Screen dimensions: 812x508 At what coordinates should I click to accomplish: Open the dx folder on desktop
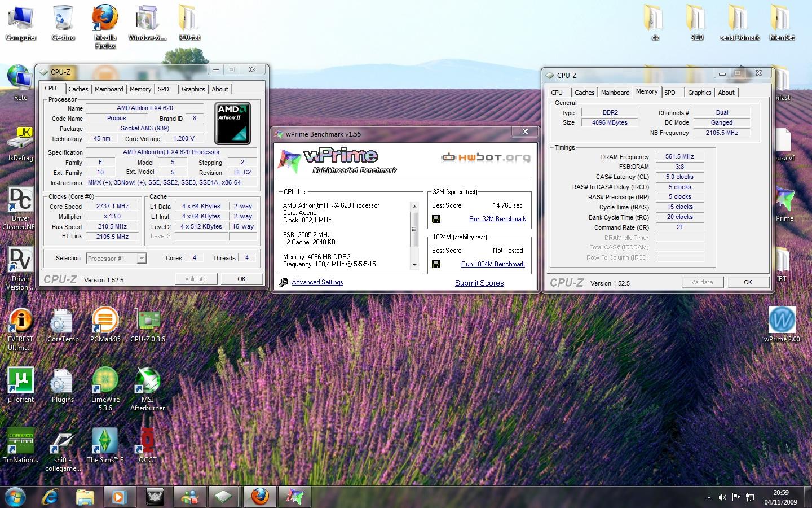pyautogui.click(x=655, y=23)
